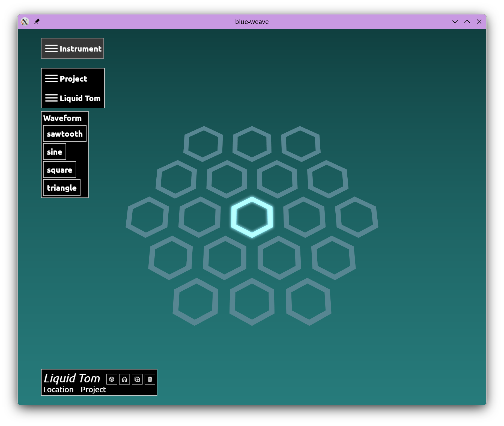Click the home icon beside Liquid Tom
Image resolution: width=504 pixels, height=426 pixels.
[124, 379]
